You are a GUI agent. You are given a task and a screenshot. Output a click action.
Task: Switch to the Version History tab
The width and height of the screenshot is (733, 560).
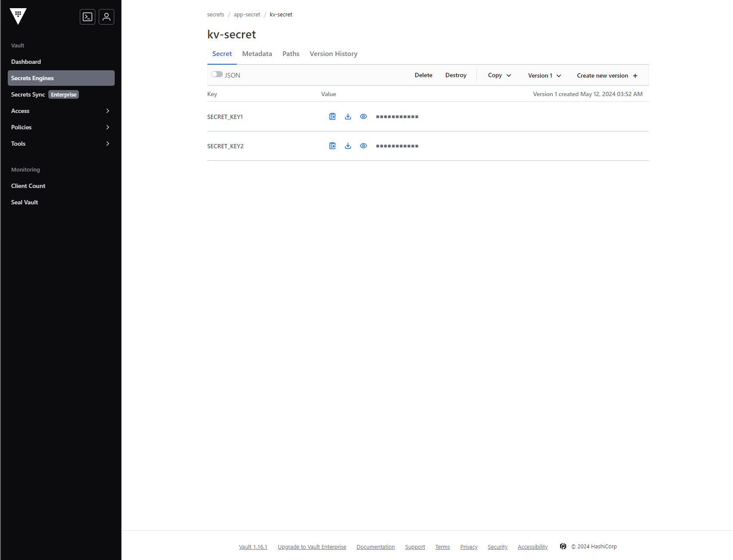coord(333,54)
